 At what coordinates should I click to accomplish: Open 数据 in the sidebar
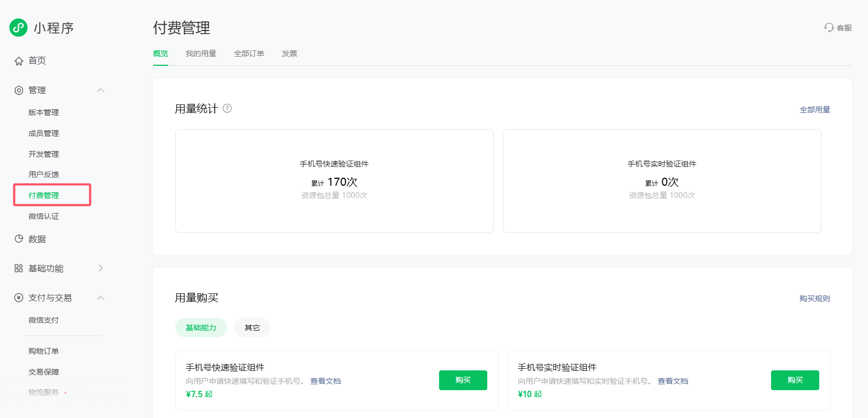pos(37,239)
